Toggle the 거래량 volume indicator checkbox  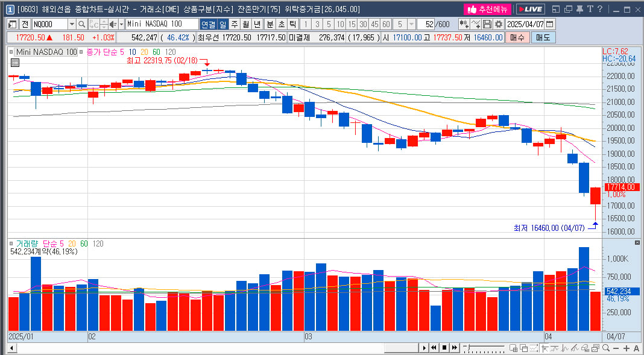click(x=11, y=243)
